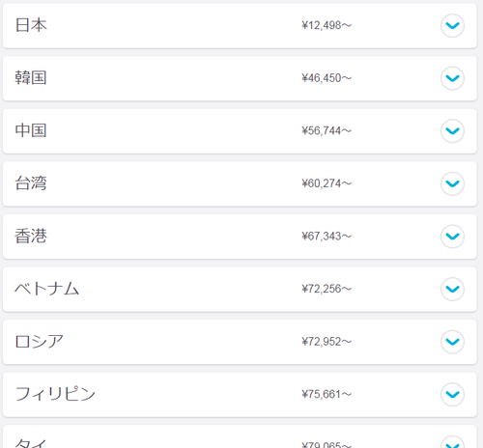The height and width of the screenshot is (448, 483).
Task: Select the 日本 destination label
Action: tap(31, 25)
